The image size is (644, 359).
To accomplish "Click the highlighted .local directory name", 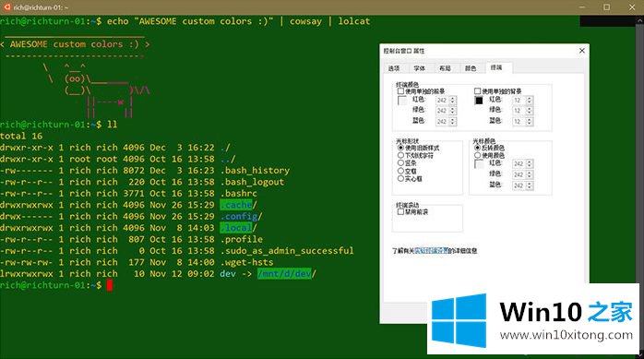I will [x=236, y=228].
